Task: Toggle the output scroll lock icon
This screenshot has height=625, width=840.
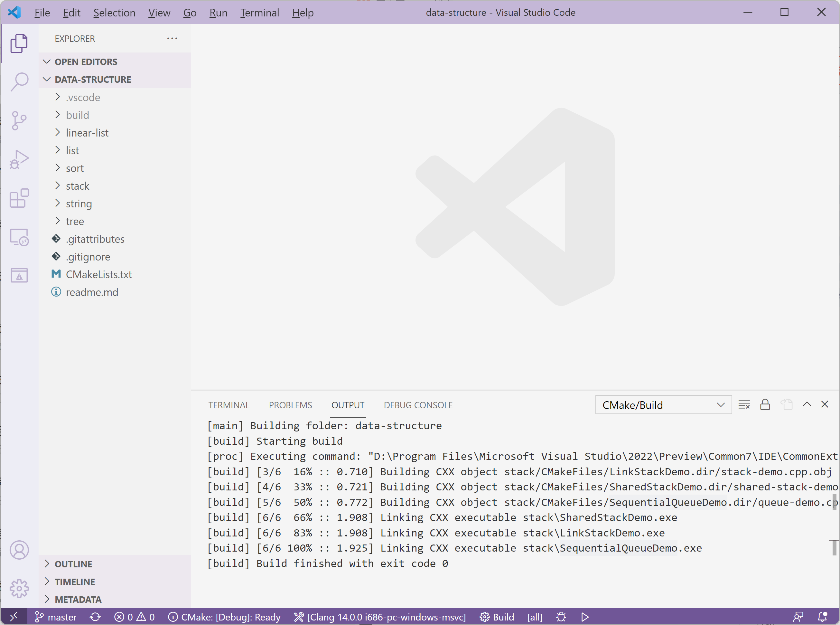Action: pos(765,405)
